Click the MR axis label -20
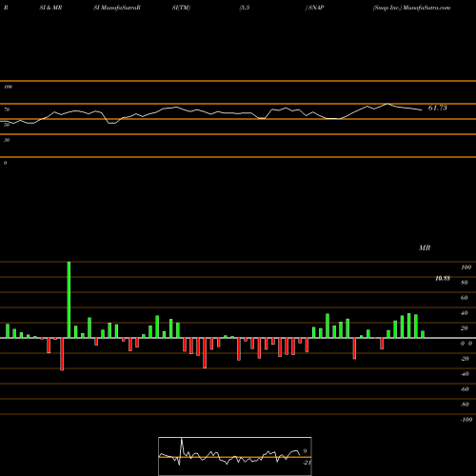476x476 pixels. tap(465, 359)
